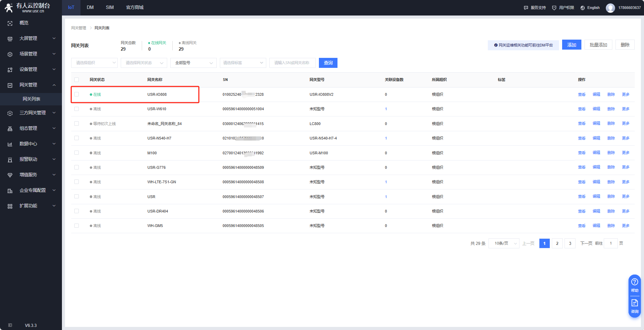This screenshot has width=644, height=330.
Task: Click the 设备管理 sidebar icon
Action: click(x=10, y=70)
